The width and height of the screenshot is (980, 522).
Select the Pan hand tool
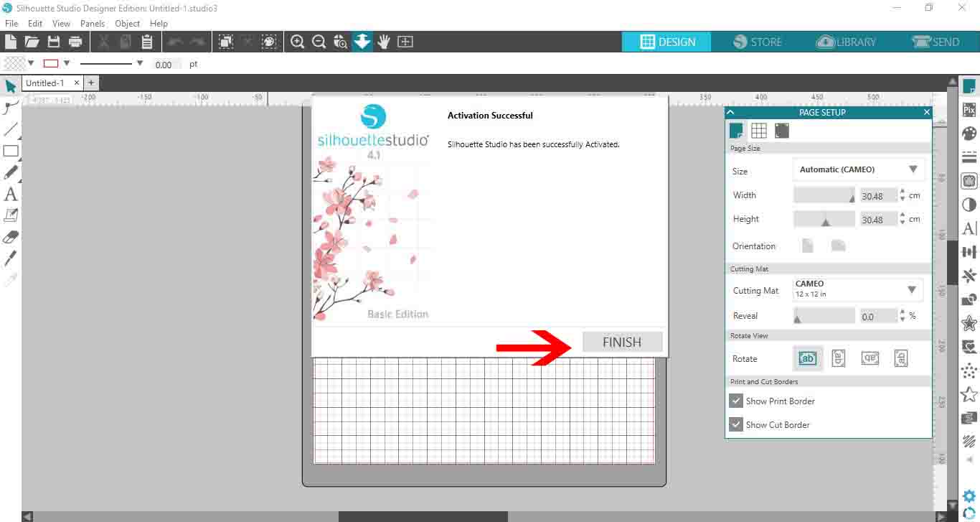pos(384,42)
